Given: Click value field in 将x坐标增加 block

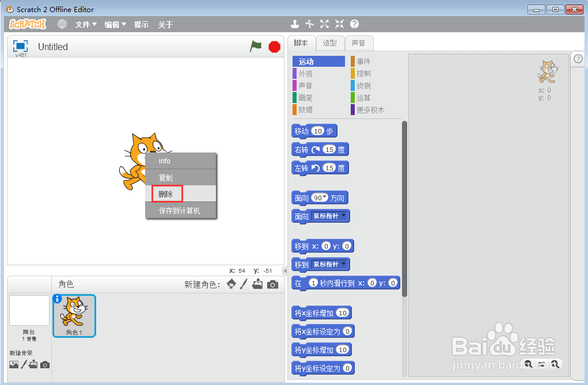Looking at the screenshot, I should click(342, 312).
